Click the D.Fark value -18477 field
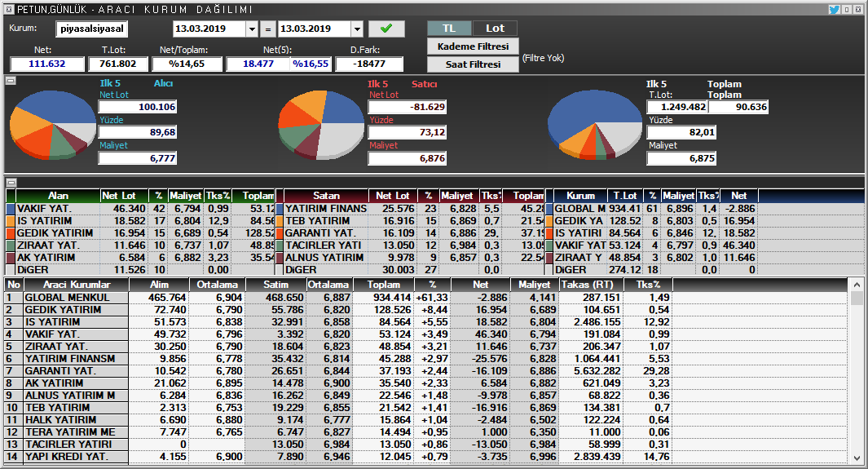 369,64
